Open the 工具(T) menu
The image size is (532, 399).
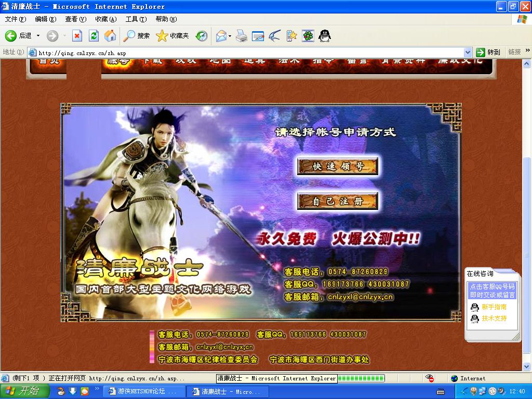136,19
